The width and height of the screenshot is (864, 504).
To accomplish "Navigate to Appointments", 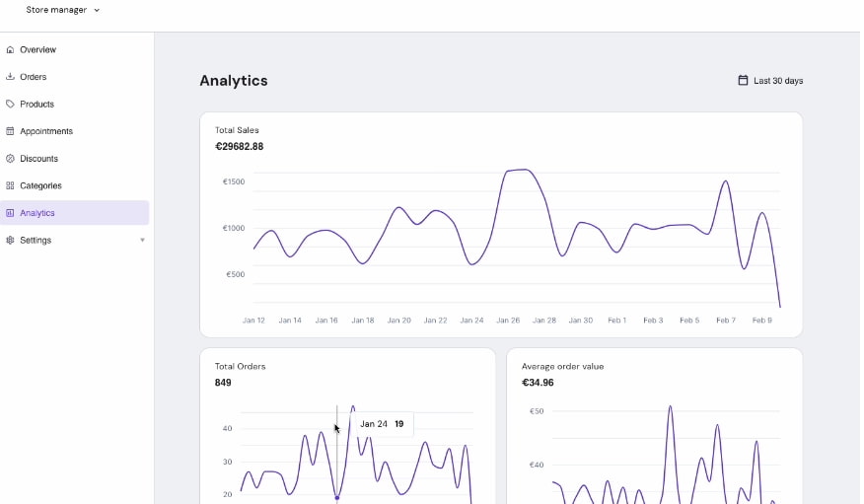I will click(46, 131).
